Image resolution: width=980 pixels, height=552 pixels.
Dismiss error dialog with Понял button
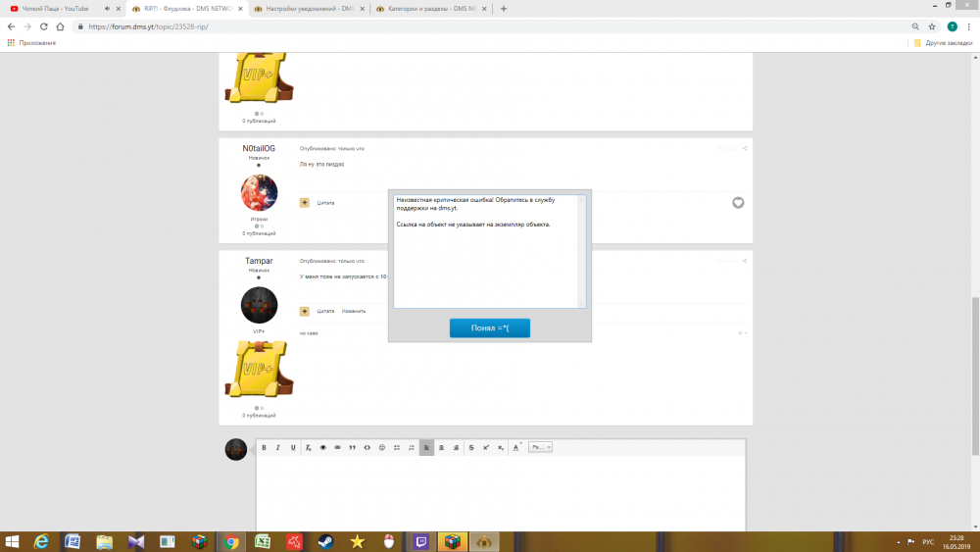pos(489,327)
